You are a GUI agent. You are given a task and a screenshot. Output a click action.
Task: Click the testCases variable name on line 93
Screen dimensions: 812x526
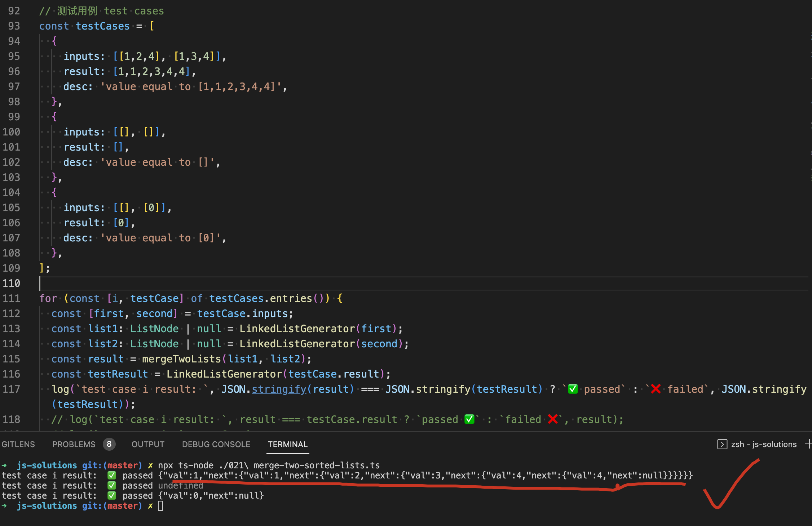point(102,26)
